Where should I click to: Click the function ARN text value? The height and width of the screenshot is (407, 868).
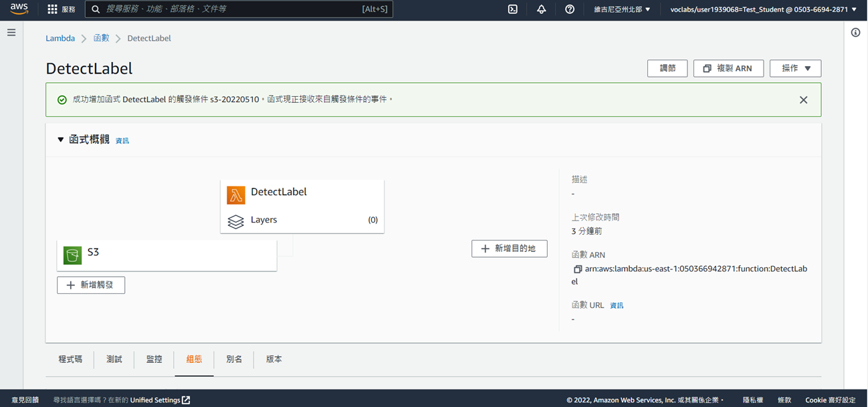[690, 275]
